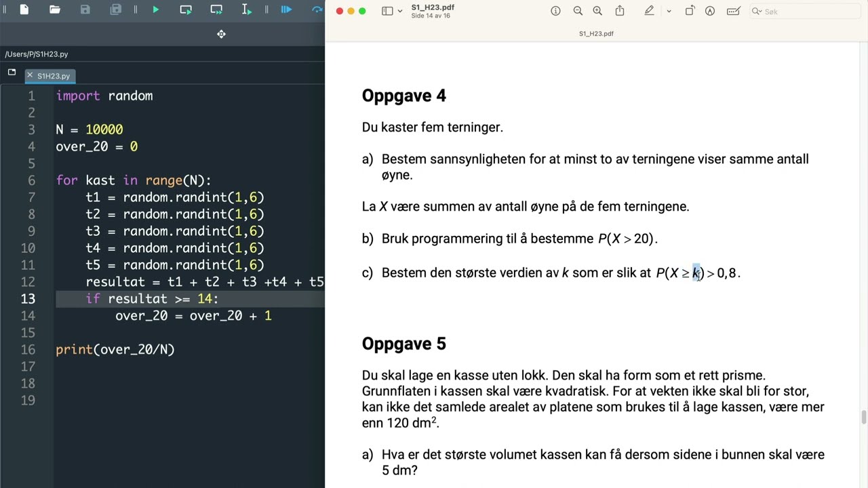Click 'Du kaster fem terninger.' text
This screenshot has width=868, height=488.
[433, 127]
